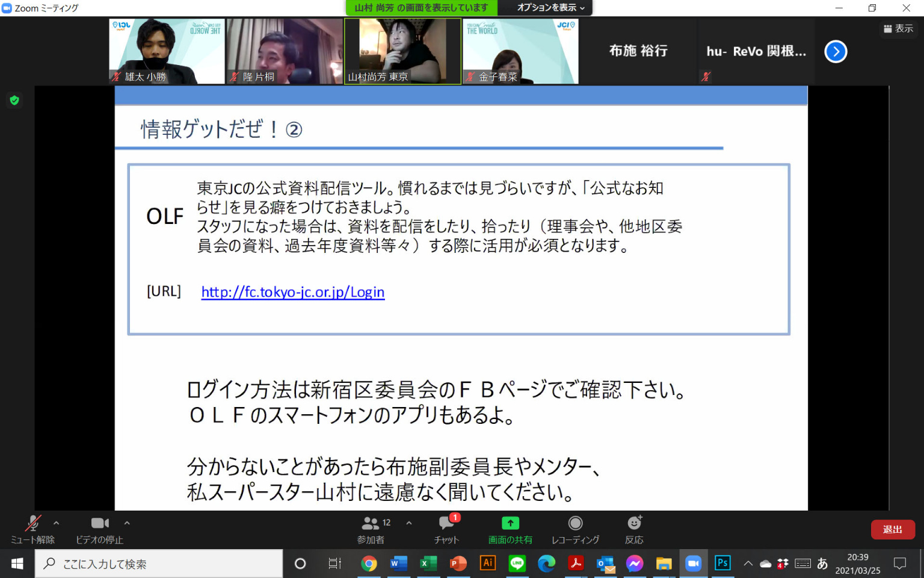Select 山村尚芳 東京 video thumbnail
Image resolution: width=924 pixels, height=578 pixels.
402,51
